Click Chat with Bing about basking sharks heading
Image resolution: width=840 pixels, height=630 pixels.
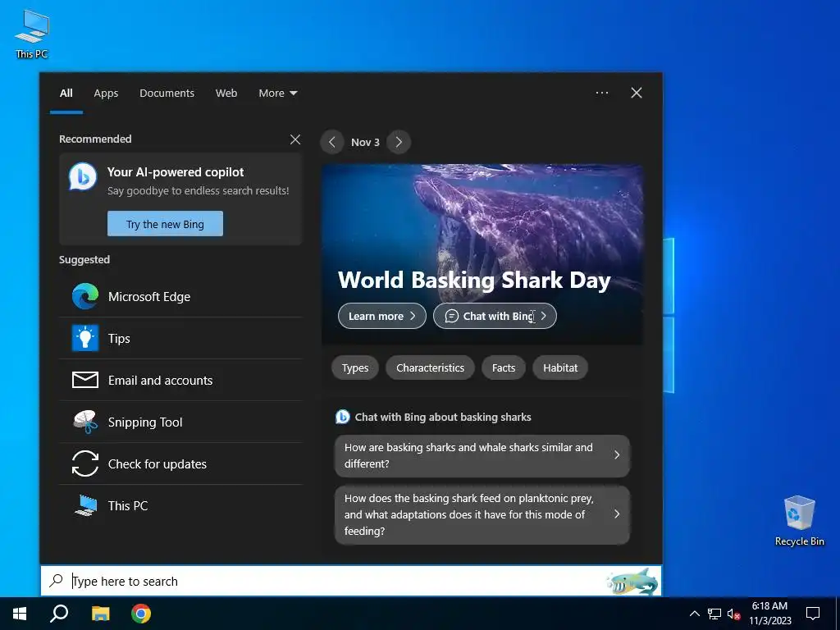pos(443,417)
